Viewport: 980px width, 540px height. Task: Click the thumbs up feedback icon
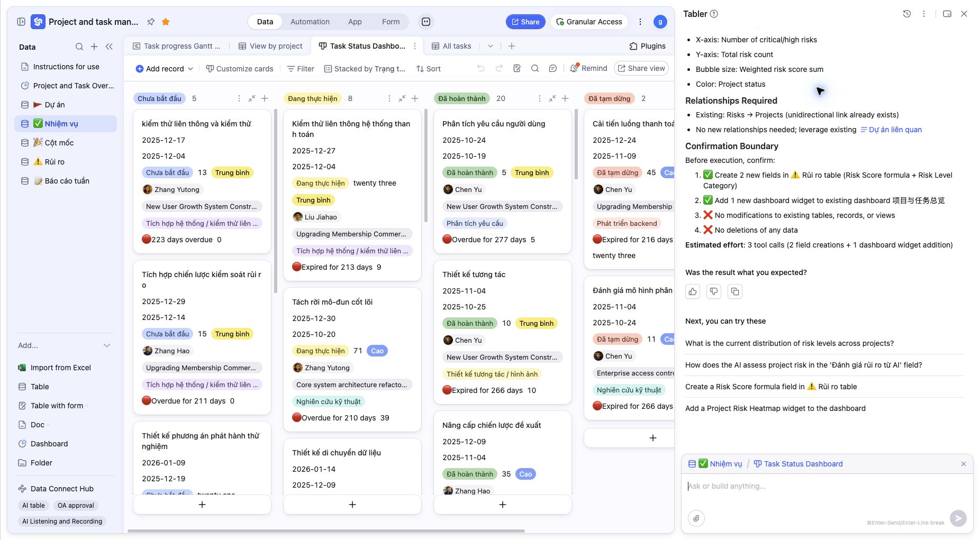pyautogui.click(x=693, y=291)
